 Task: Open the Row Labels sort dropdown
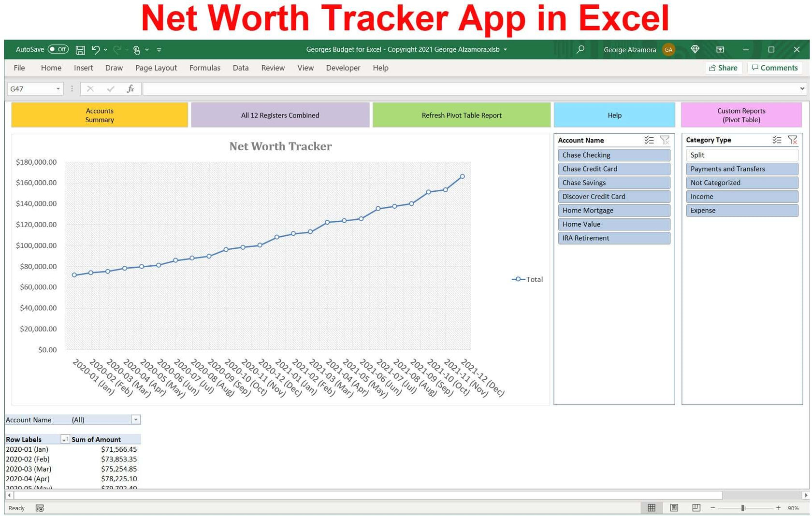64,439
